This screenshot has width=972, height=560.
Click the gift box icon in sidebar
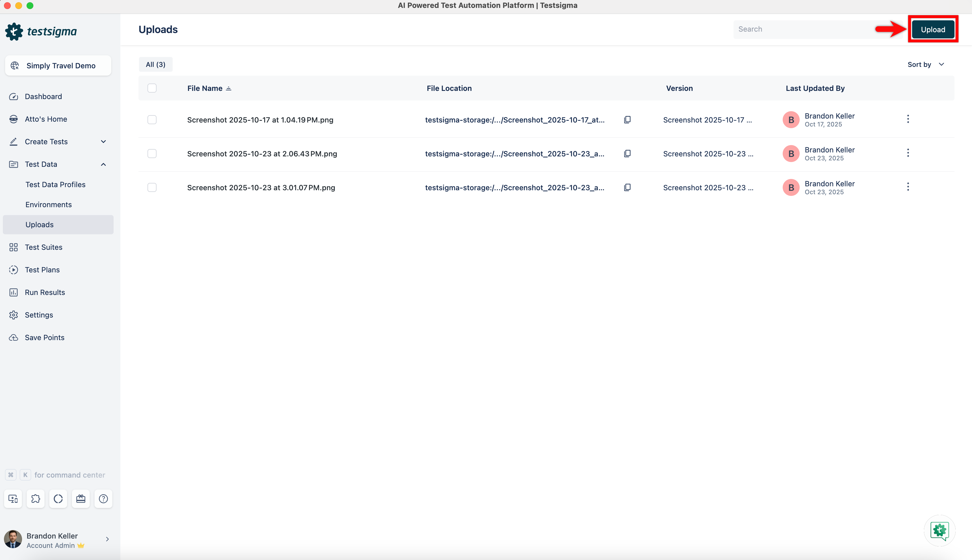(81, 499)
